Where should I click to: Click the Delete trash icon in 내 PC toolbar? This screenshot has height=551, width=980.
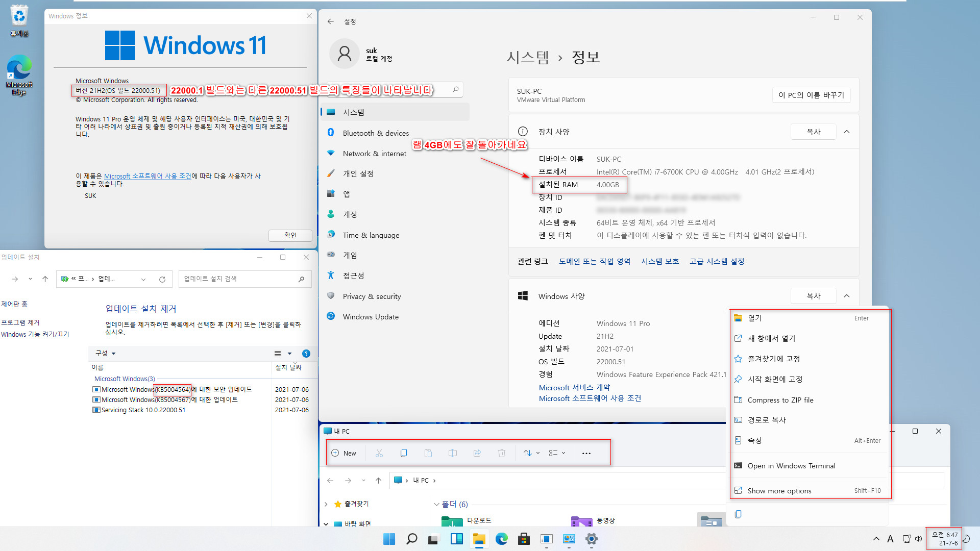502,453
